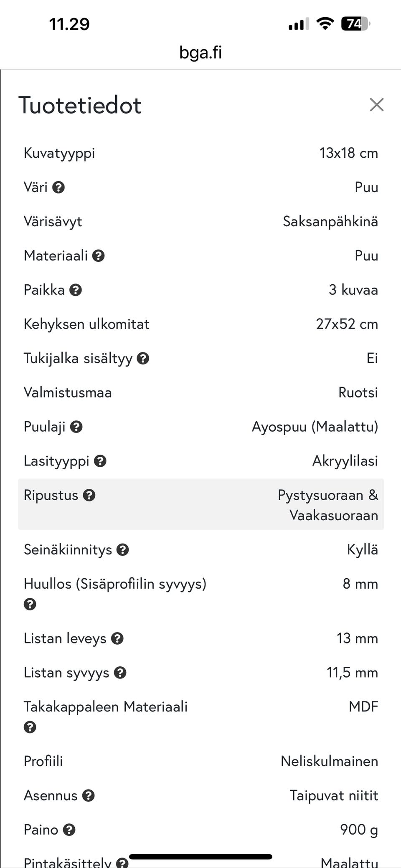This screenshot has height=868, width=401.
Task: Open the Lasityyppi help icon
Action: [99, 461]
